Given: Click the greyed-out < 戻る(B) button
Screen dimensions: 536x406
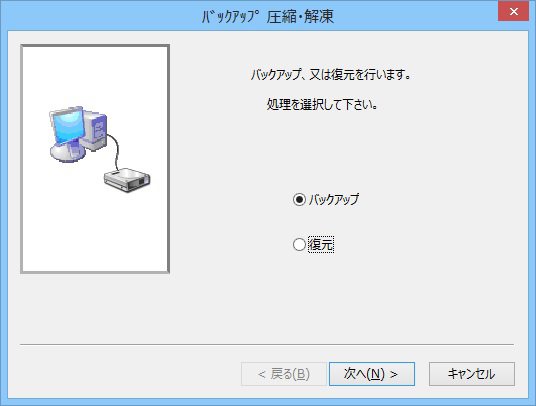Looking at the screenshot, I should (284, 374).
